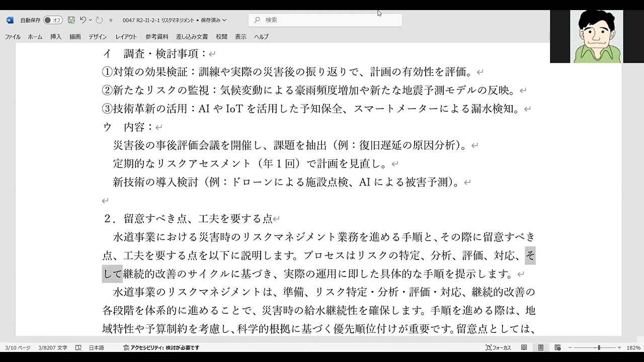Image resolution: width=644 pixels, height=362 pixels.
Task: Toggle the 自動保存 AutoSave switch
Action: tap(53, 20)
